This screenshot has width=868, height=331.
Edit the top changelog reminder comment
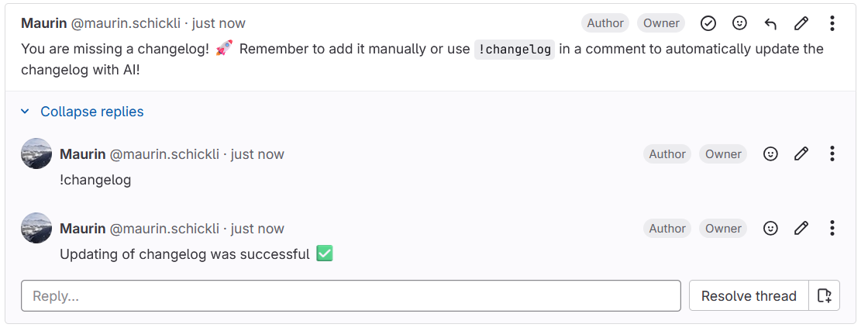click(801, 23)
